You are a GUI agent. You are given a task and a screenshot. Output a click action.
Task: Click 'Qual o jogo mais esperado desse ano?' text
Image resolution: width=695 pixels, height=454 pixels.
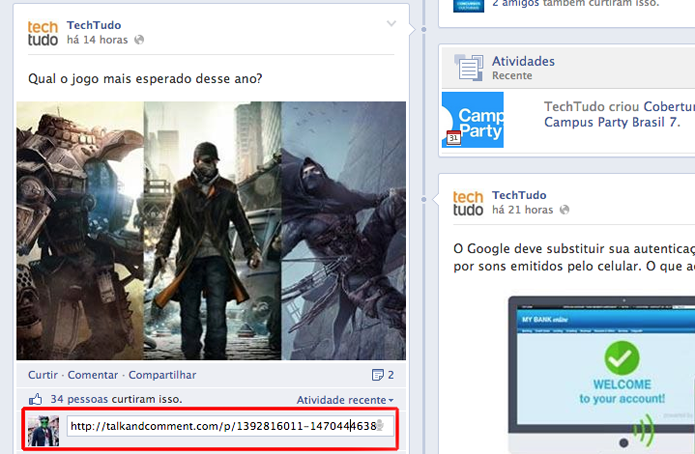[x=145, y=79]
